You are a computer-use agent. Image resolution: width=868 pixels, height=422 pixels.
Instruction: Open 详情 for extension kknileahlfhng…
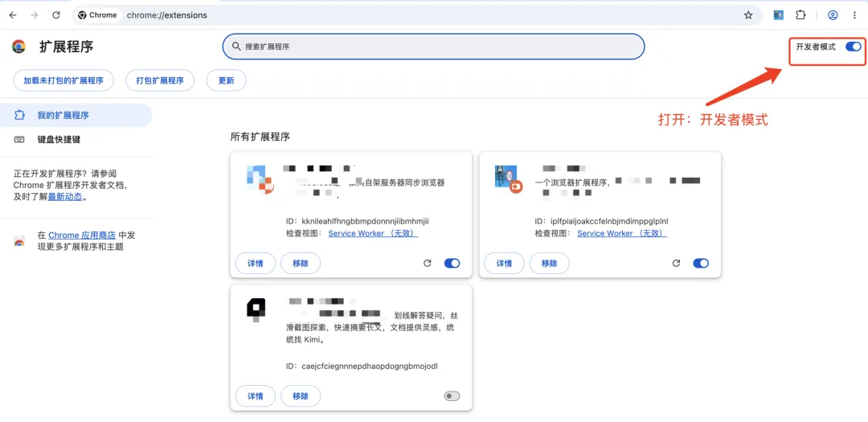(256, 263)
